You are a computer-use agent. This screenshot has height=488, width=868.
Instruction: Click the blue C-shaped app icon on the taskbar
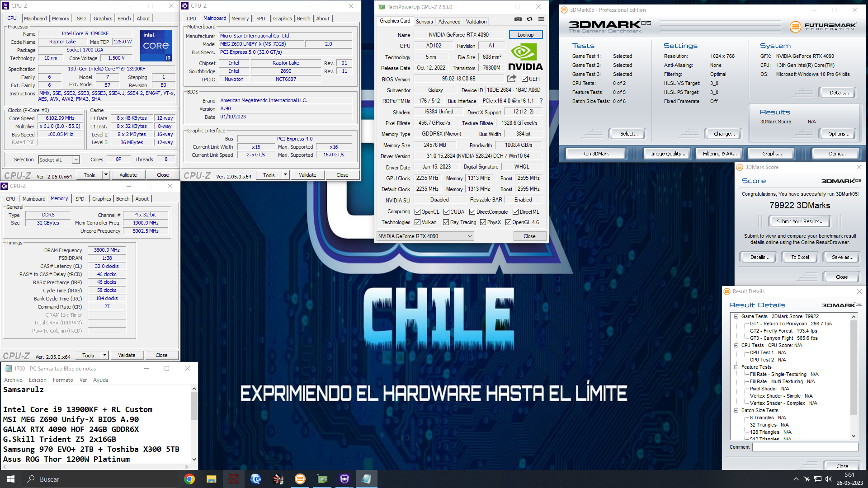(256, 479)
